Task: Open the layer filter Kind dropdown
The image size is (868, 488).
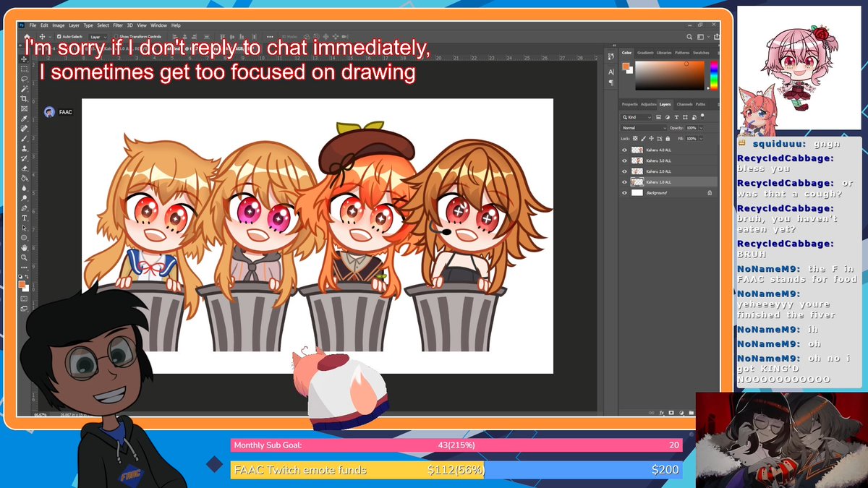Action: click(x=637, y=116)
